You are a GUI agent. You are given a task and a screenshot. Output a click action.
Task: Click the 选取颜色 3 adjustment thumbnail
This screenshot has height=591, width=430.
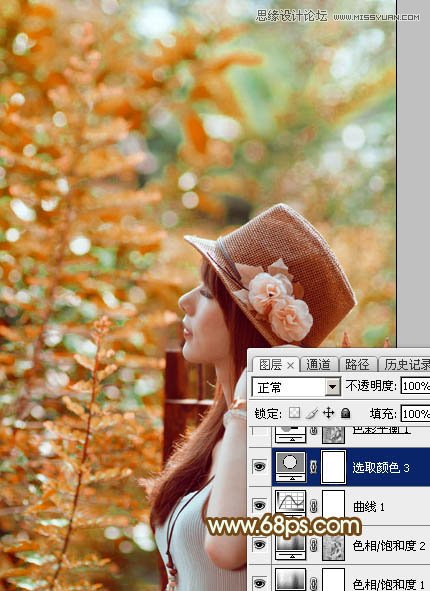[290, 467]
